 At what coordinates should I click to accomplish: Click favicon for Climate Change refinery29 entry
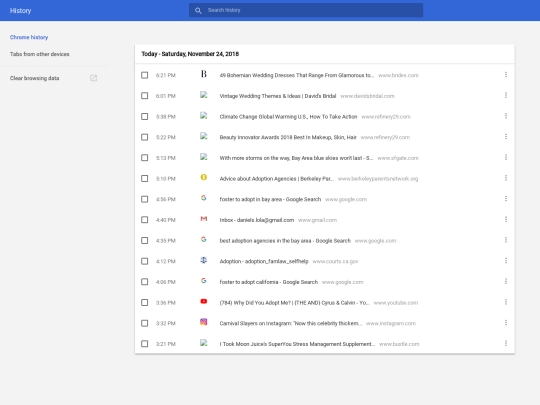(204, 116)
